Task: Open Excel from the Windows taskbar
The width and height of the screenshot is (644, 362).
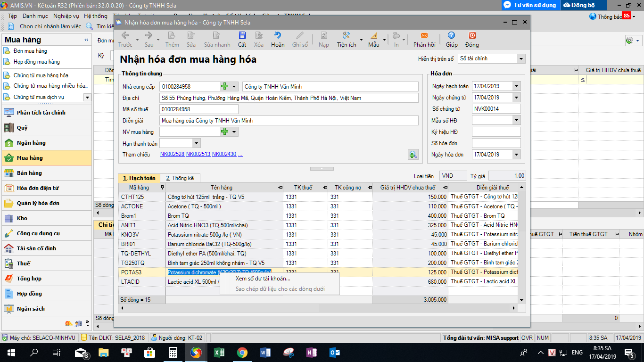Action: [219, 353]
